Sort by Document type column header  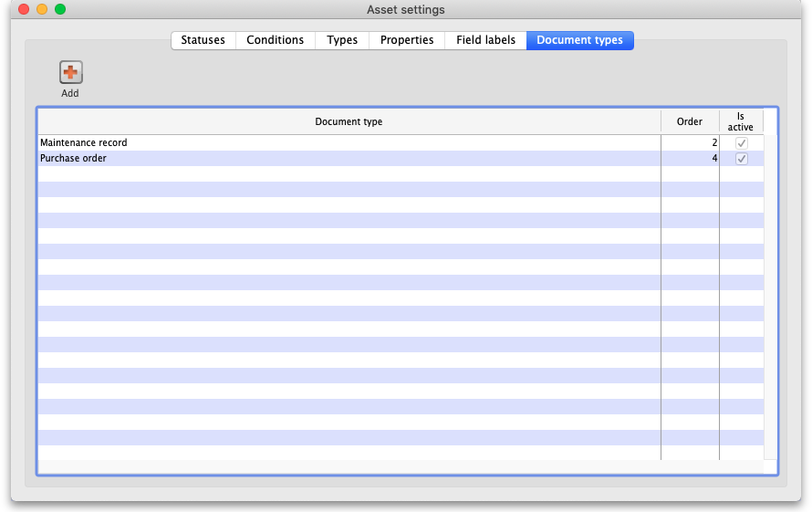(349, 122)
